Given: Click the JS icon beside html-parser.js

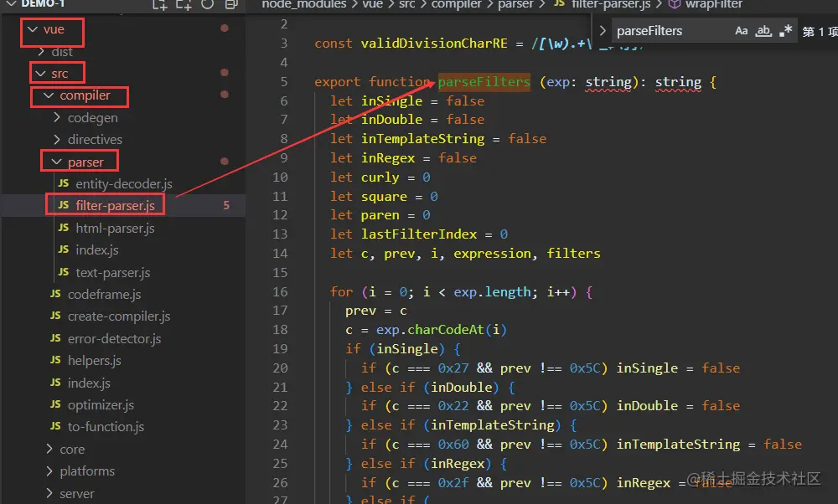Looking at the screenshot, I should [x=64, y=228].
